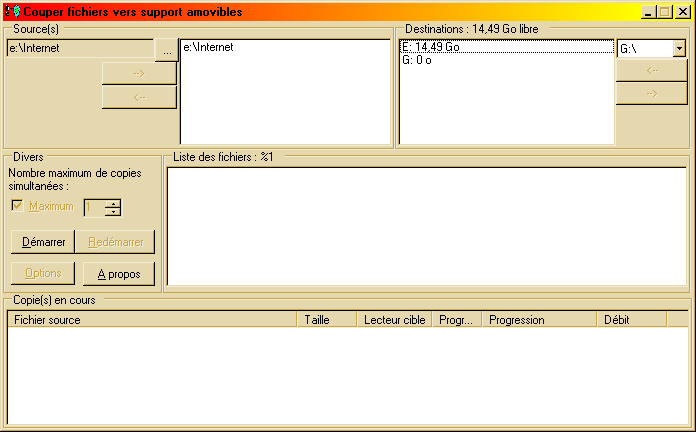Minimize the Couper fichiers window
Screen dimensions: 696x432
(x=649, y=11)
